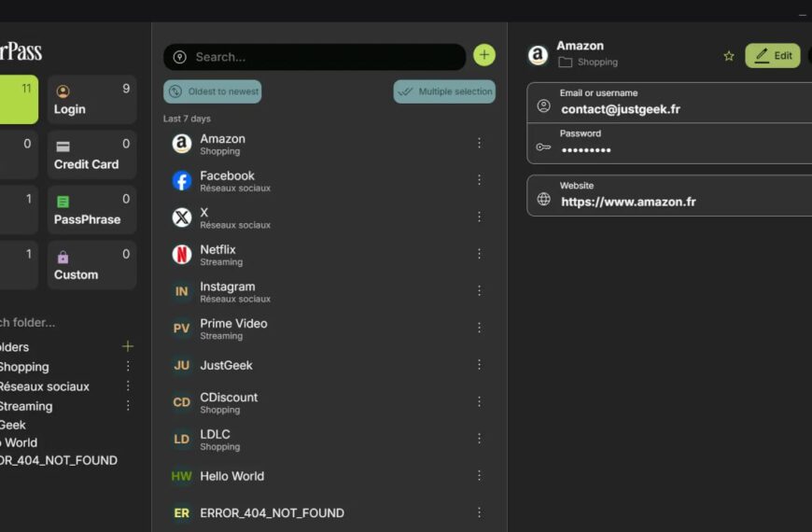Viewport: 812px width, 532px height.
Task: Filter items by Custom category
Action: 92,265
